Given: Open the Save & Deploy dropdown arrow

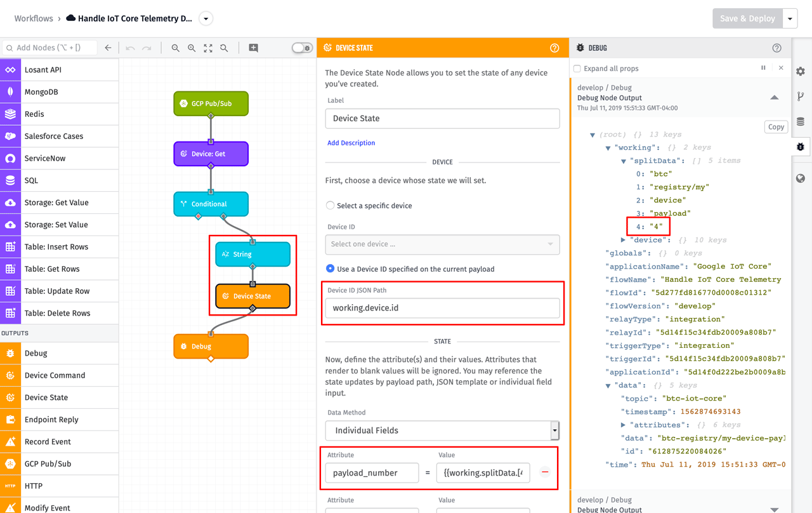Looking at the screenshot, I should pos(789,18).
